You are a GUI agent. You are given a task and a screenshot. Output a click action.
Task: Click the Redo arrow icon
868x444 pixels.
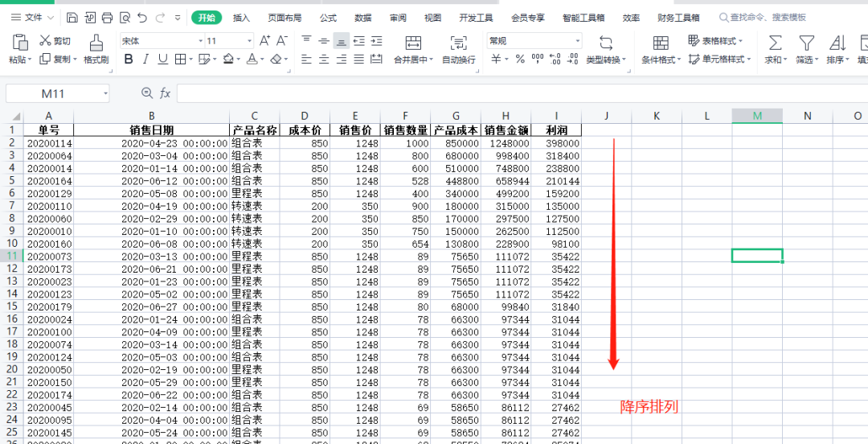tap(160, 18)
